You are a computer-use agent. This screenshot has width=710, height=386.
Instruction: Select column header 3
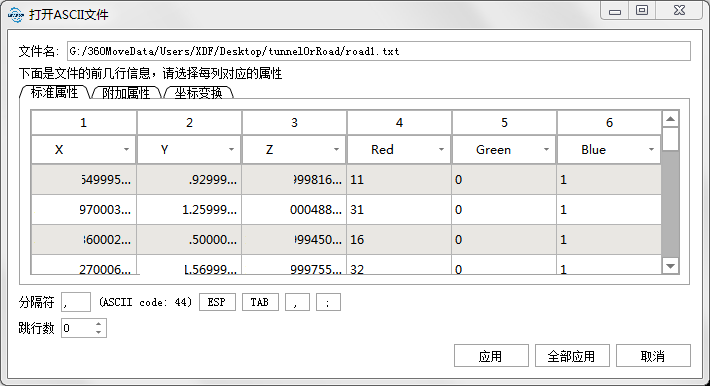[x=294, y=122]
